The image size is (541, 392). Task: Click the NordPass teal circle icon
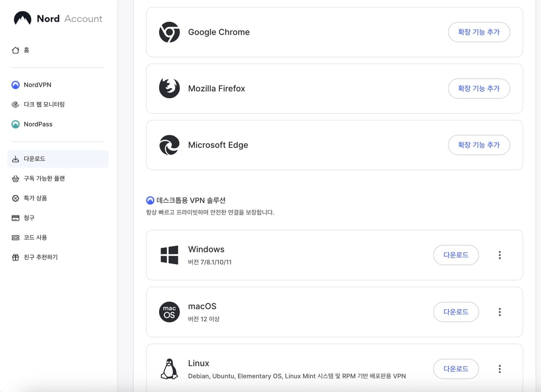coord(15,124)
